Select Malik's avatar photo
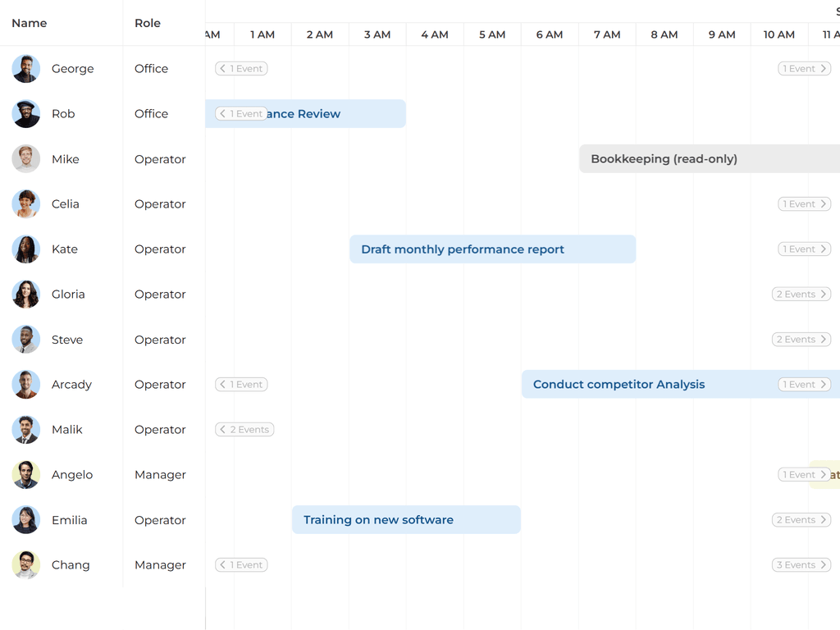The height and width of the screenshot is (630, 840). coord(26,430)
